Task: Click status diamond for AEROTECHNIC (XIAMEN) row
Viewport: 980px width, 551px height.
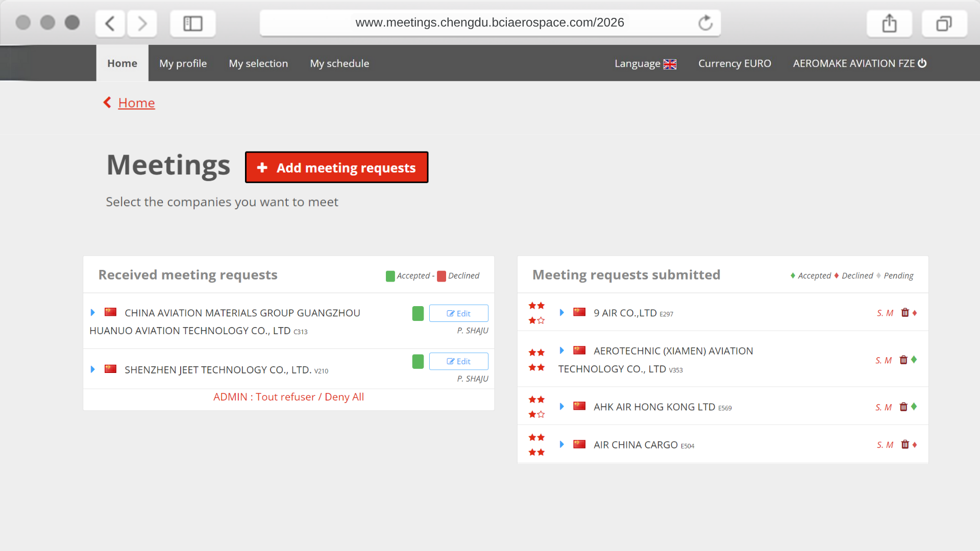Action: click(914, 360)
